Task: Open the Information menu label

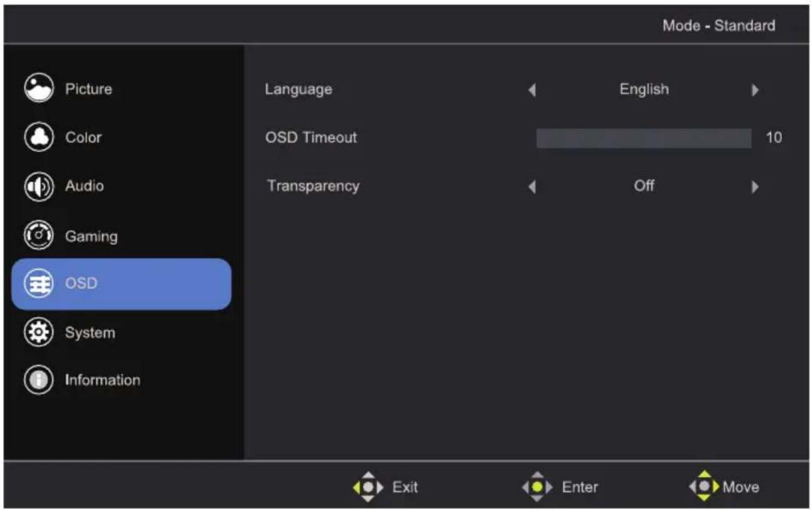Action: (x=103, y=380)
